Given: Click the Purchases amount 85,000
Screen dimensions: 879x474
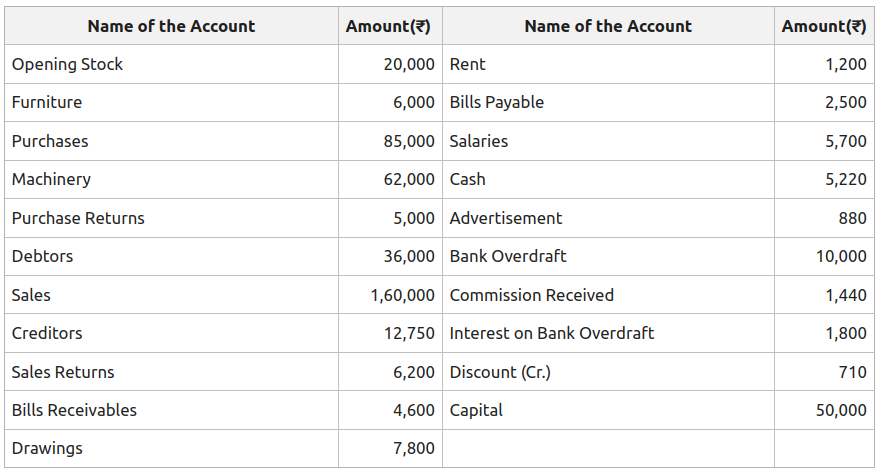Looking at the screenshot, I should (x=409, y=141).
